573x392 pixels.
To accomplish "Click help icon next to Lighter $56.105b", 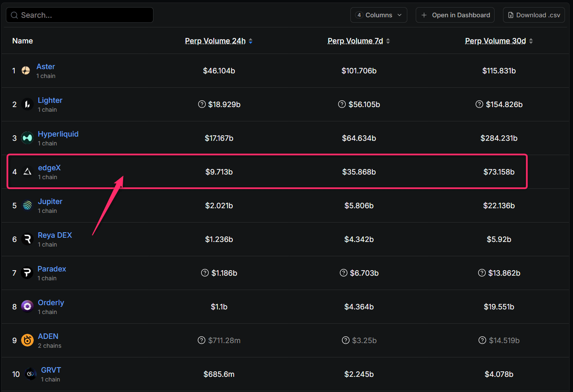I will tap(342, 104).
